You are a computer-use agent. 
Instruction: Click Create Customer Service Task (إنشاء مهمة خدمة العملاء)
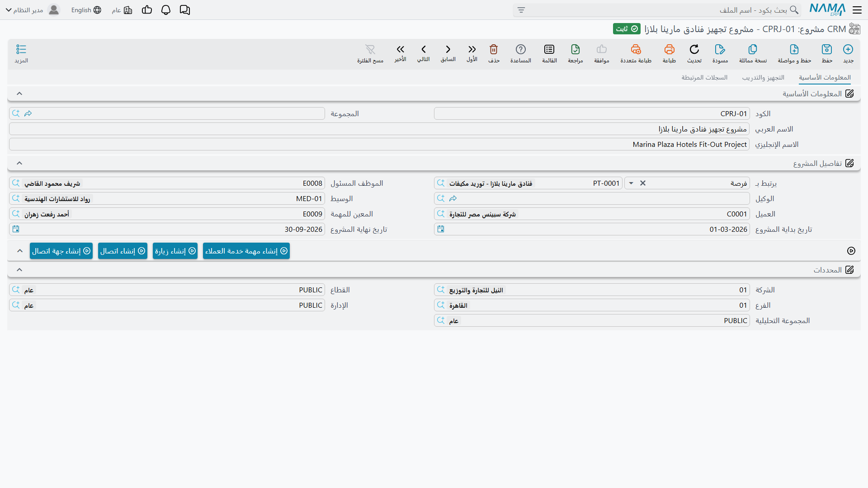[246, 251]
